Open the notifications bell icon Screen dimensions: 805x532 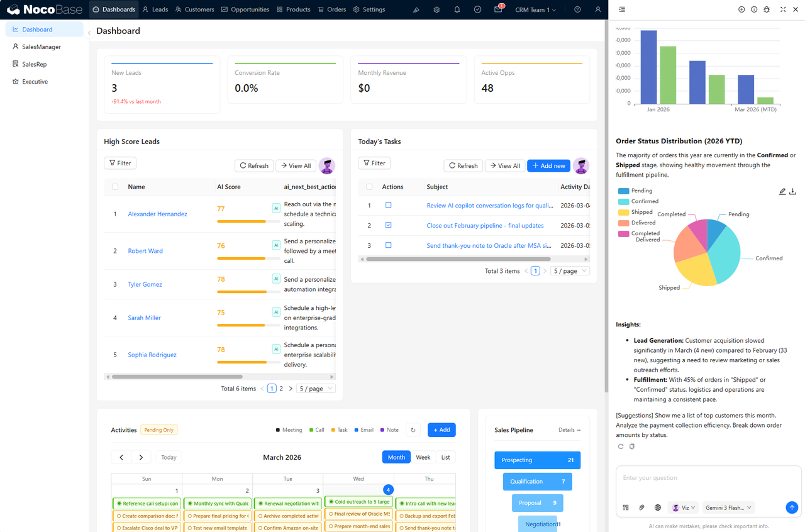pos(457,9)
